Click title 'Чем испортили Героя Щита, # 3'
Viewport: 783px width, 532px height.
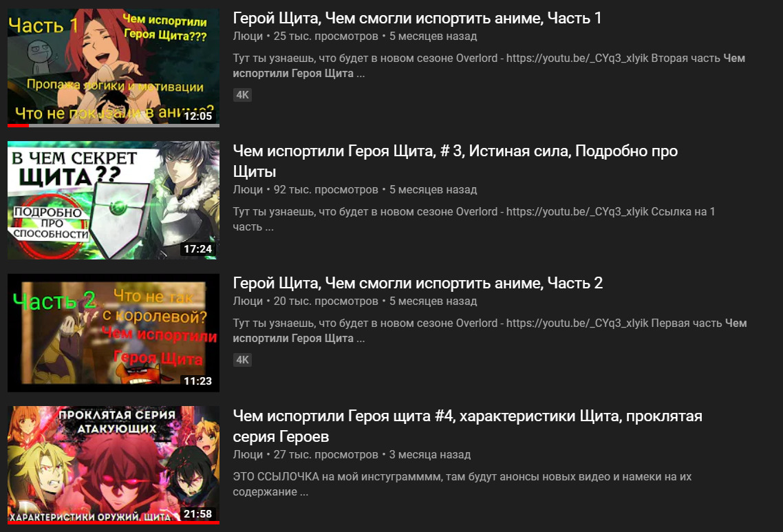pyautogui.click(x=455, y=161)
